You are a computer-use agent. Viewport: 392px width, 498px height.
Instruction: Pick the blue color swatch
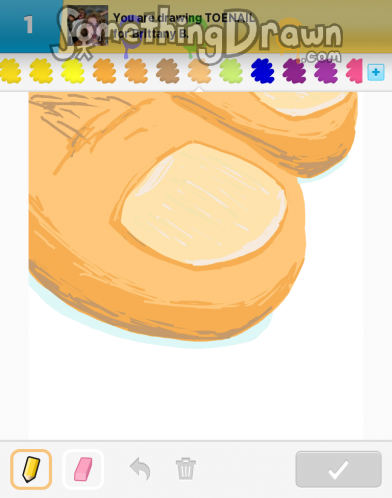(x=263, y=71)
